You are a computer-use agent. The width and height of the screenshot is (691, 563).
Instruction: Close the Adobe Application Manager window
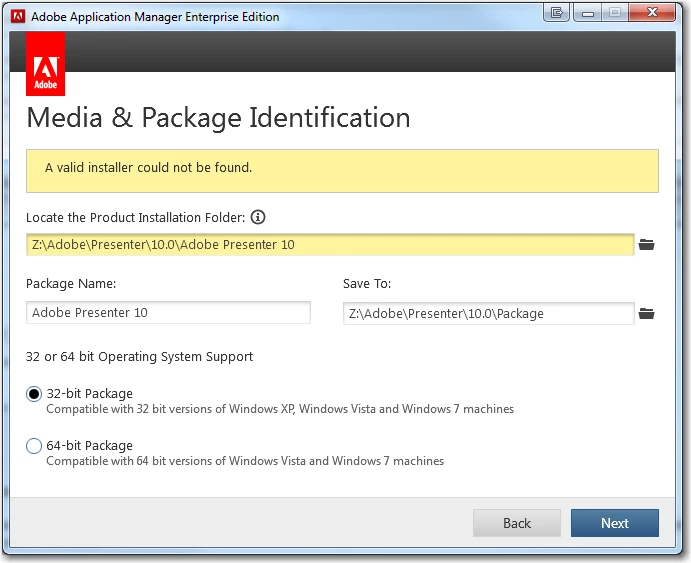tap(652, 12)
